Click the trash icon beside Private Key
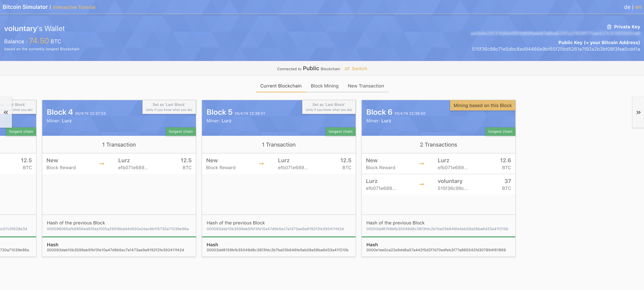The width and height of the screenshot is (644, 290). coord(609,27)
